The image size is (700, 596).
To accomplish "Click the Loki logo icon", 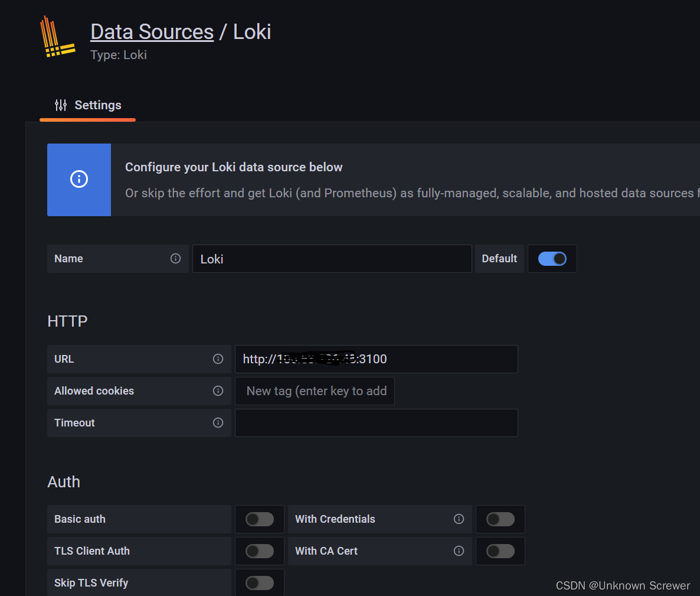I will click(x=58, y=37).
